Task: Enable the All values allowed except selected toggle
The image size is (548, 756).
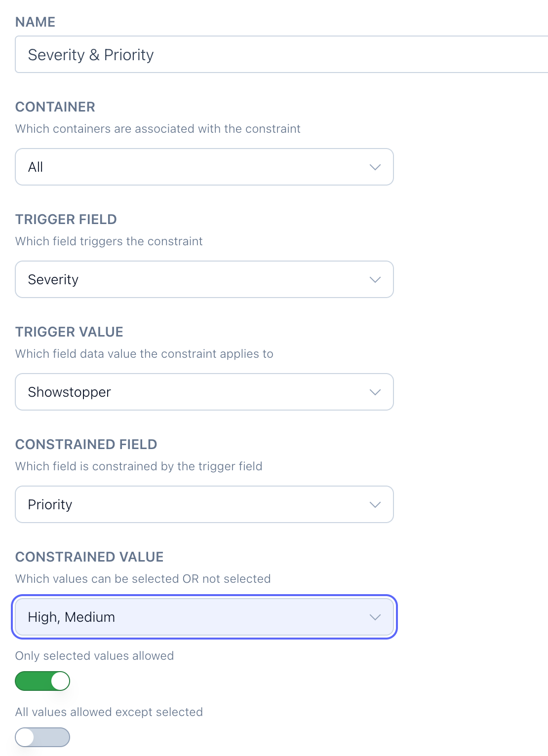Action: pyautogui.click(x=42, y=737)
